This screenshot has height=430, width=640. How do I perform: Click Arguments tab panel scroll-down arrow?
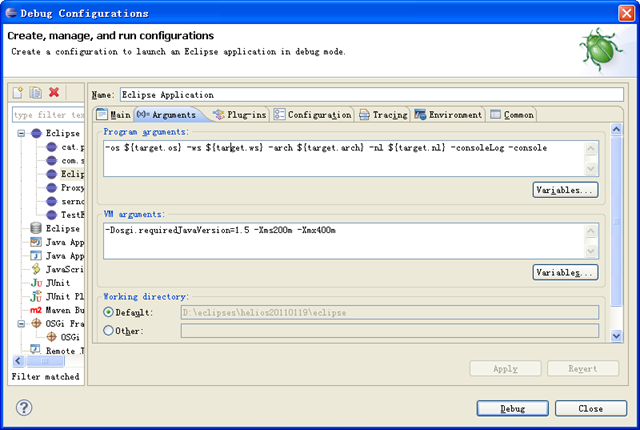pos(616,336)
